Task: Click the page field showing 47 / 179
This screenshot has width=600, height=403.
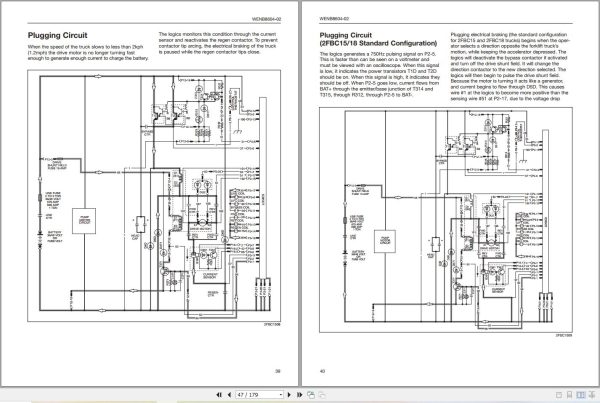Action: [x=257, y=395]
